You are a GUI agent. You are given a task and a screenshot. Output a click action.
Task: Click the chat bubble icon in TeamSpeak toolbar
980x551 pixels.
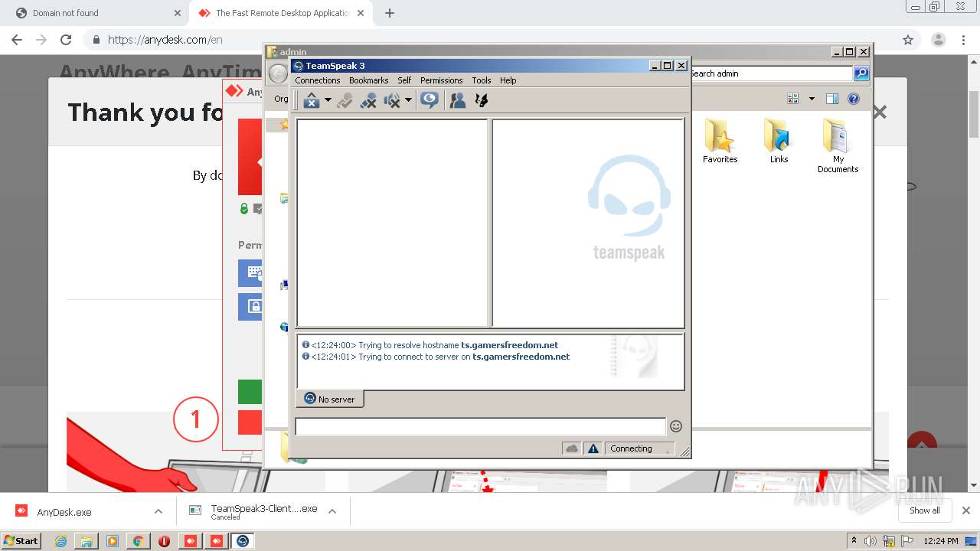[x=430, y=100]
